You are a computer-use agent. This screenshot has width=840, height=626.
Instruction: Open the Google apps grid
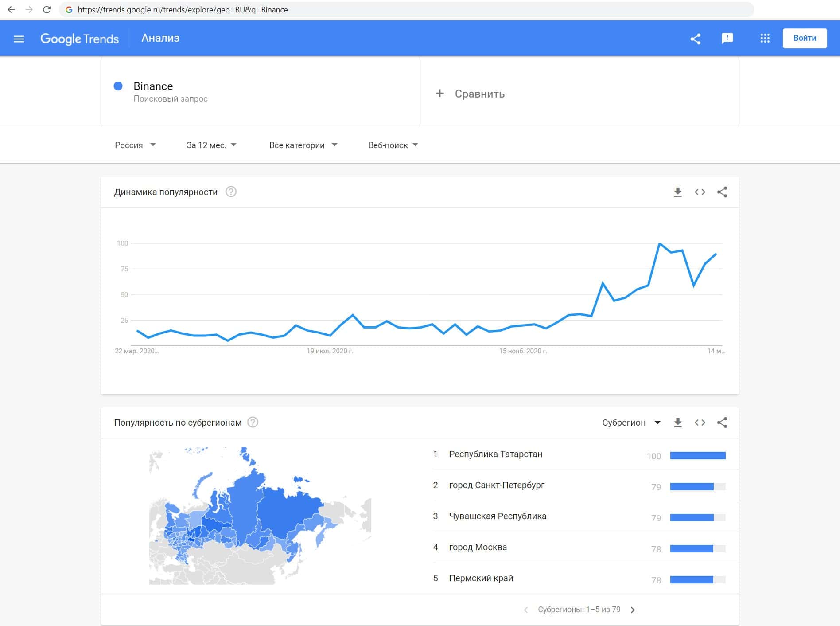[x=765, y=39]
